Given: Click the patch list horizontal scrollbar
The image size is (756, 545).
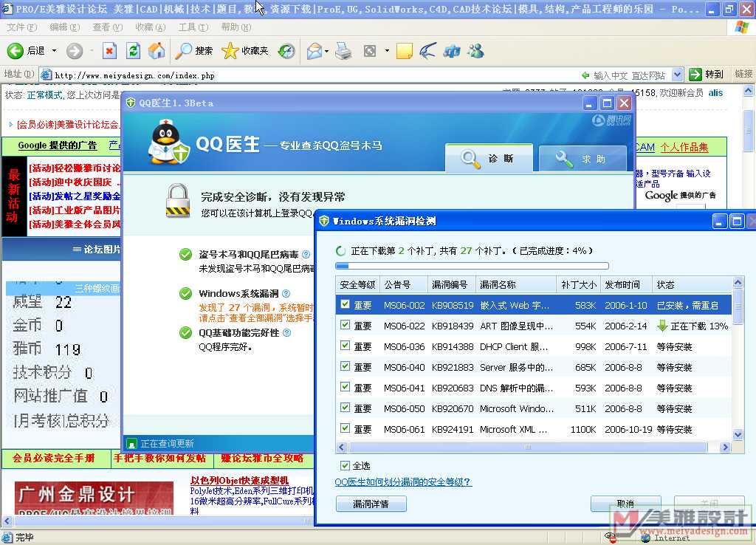Looking at the screenshot, I should click(527, 447).
